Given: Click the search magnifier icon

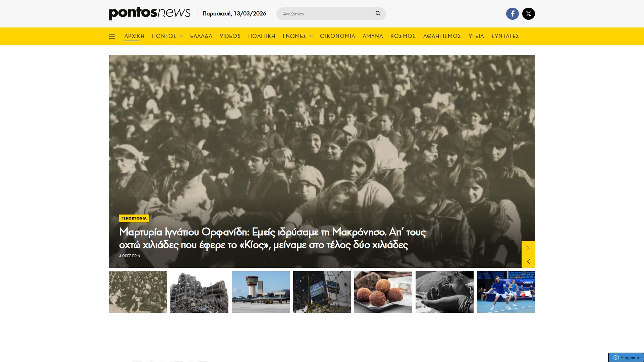Looking at the screenshot, I should pyautogui.click(x=378, y=13).
